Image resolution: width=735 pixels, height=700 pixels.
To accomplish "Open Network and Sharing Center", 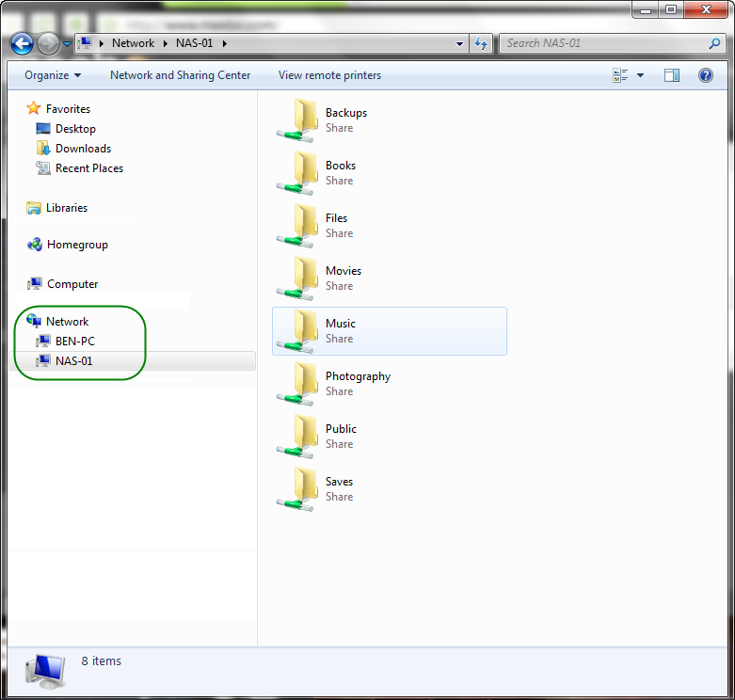I will pos(180,75).
